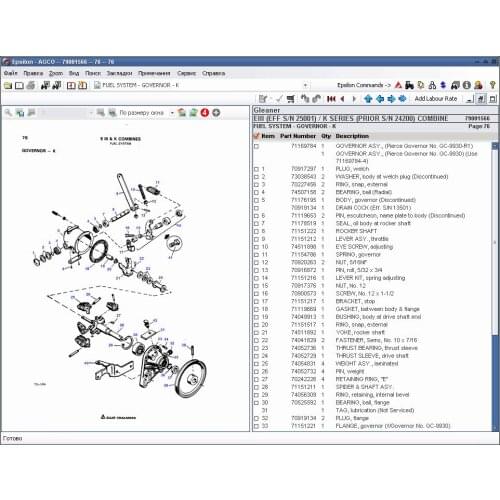This screenshot has height=500, width=500.
Task: Click the yellow help key icon
Action: 493,85
